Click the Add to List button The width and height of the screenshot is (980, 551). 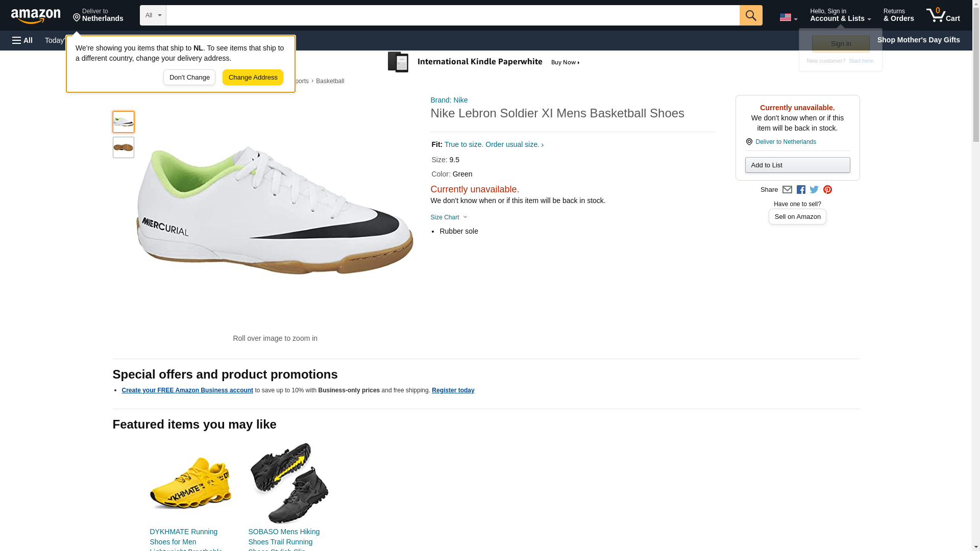797,165
